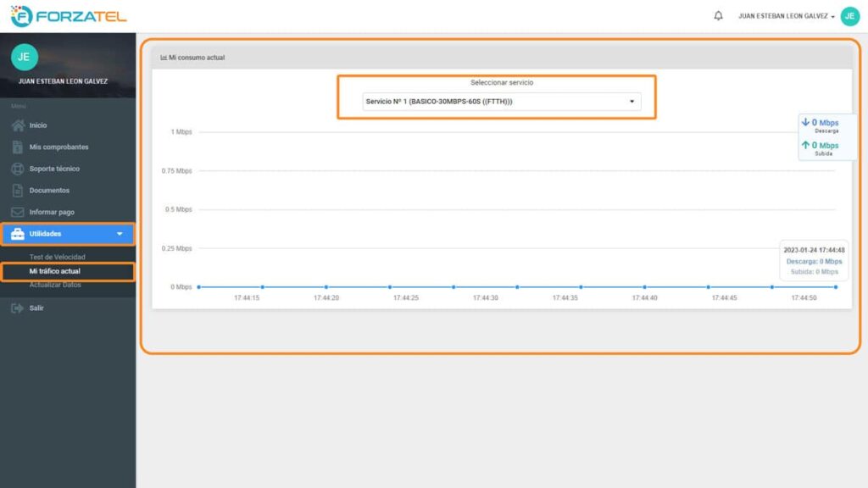Select Mi tráfico actual menu item
The image size is (868, 488).
[54, 271]
